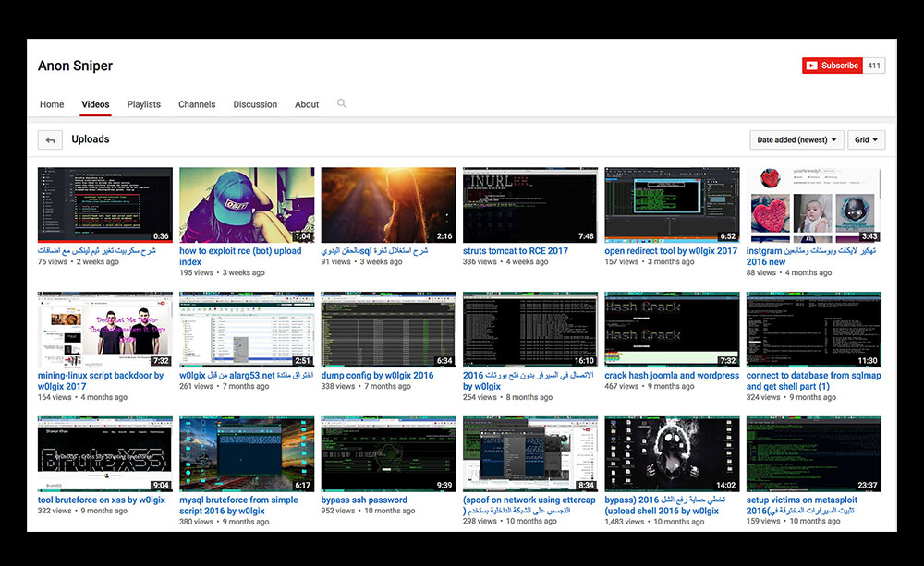Click the 23:37 metasploit video thumbnail
This screenshot has width=924, height=566.
[x=813, y=454]
